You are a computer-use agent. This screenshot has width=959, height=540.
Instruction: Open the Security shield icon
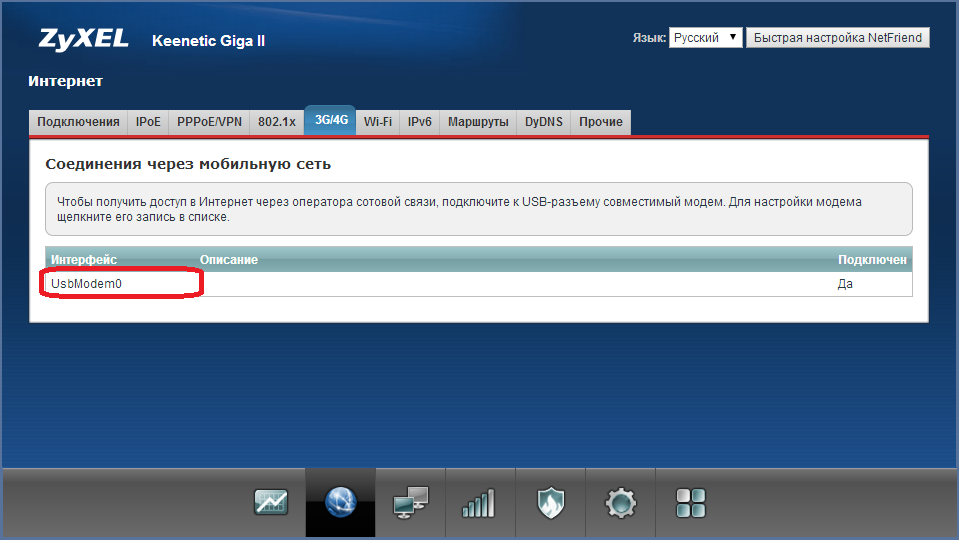click(x=549, y=502)
